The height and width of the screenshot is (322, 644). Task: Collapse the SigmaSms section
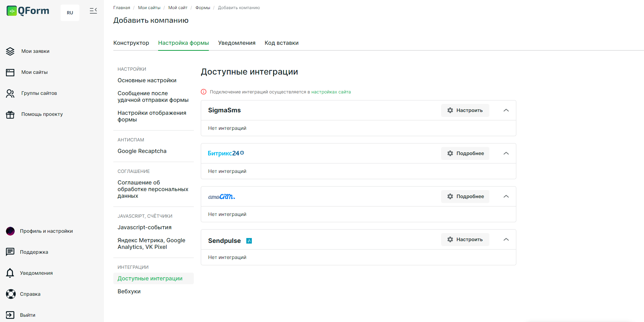(x=506, y=110)
